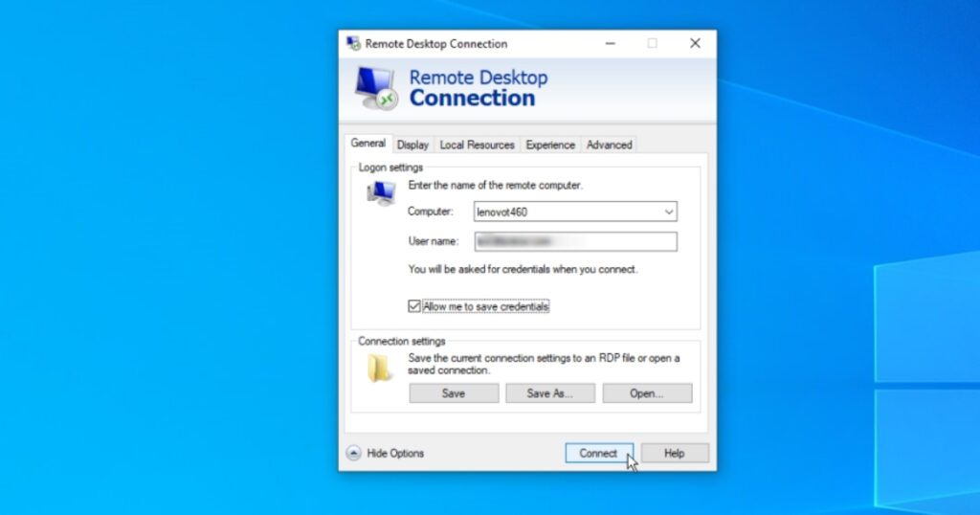This screenshot has height=515, width=980.
Task: Click the folder icon in Connection settings
Action: (379, 369)
